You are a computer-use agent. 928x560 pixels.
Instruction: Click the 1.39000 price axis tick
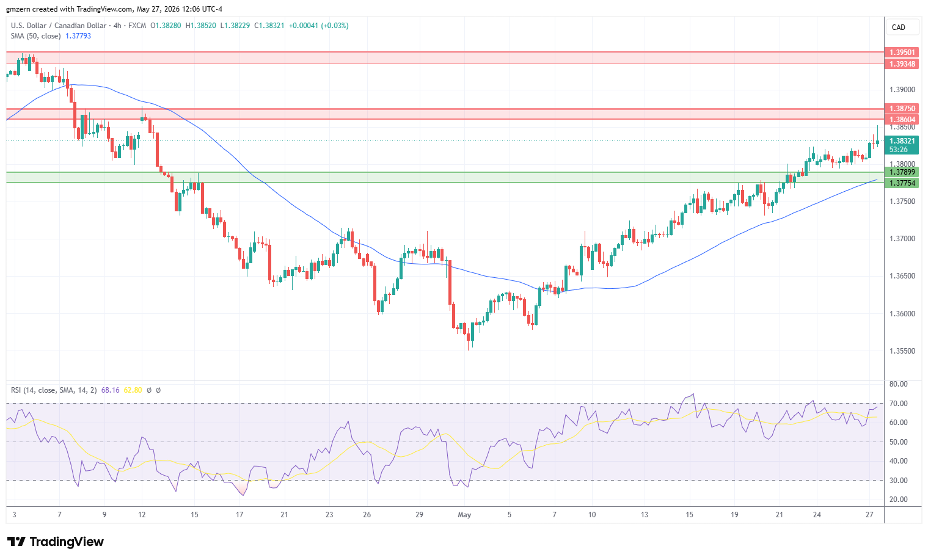pyautogui.click(x=902, y=90)
